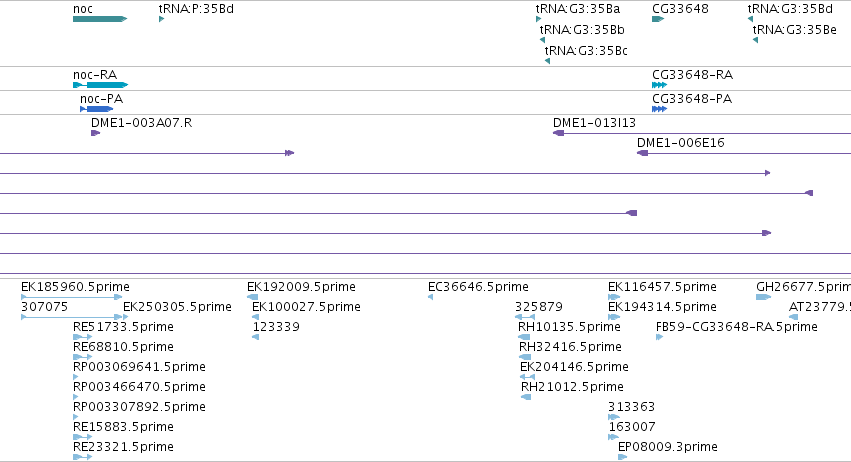
Task: Click the DME1-003A07.R label
Action: pos(142,123)
